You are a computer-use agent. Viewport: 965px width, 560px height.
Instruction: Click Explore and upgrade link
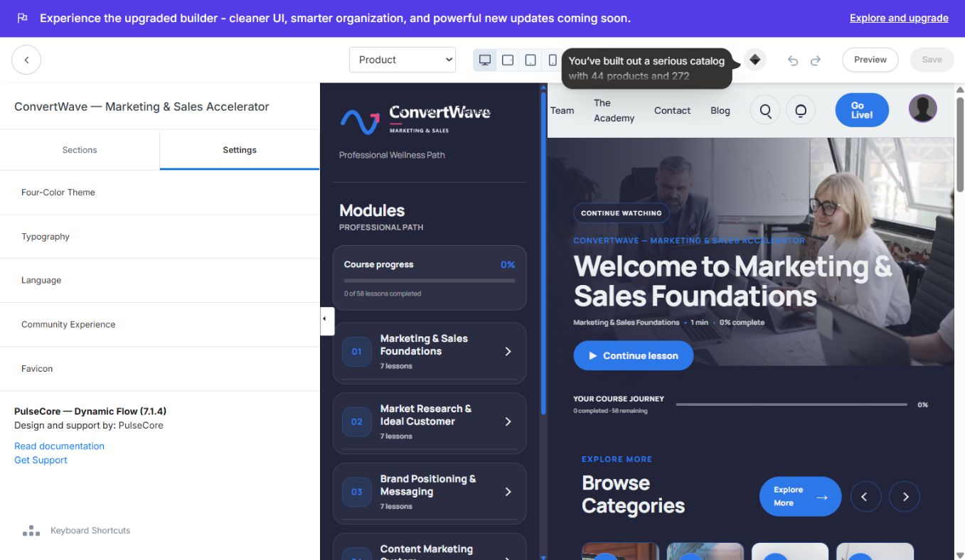(899, 18)
